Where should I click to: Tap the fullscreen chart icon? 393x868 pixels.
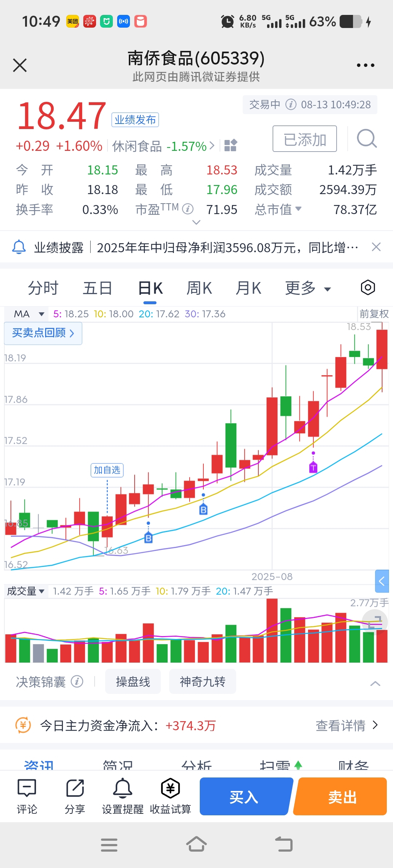click(375, 622)
